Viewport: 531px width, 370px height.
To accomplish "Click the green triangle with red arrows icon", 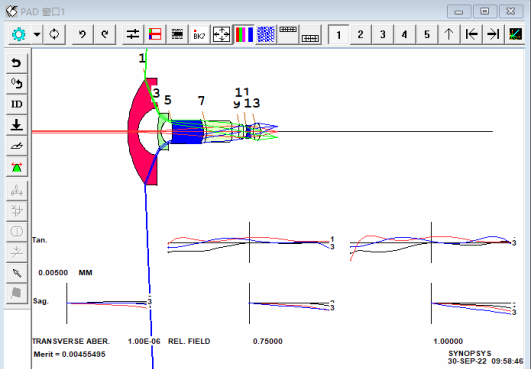I will [x=17, y=167].
